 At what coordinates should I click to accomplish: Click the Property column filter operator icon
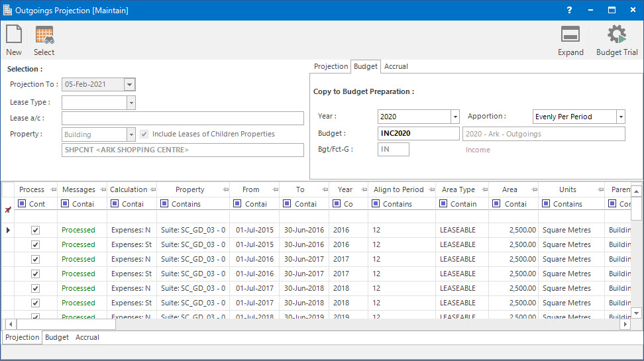point(164,204)
